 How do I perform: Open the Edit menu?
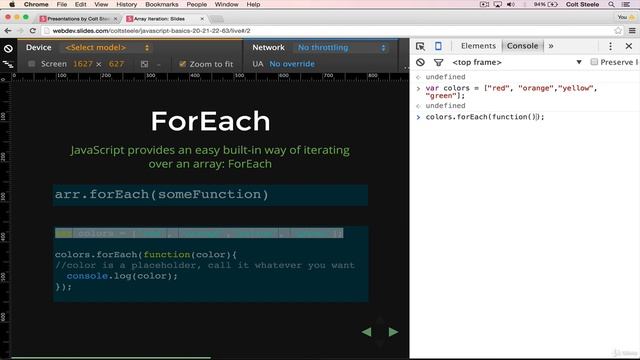(80, 4)
